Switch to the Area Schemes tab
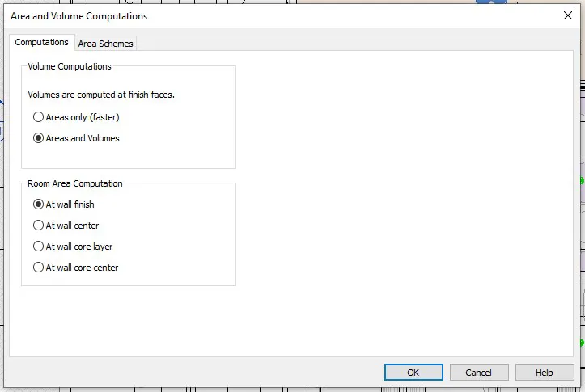Image resolution: width=585 pixels, height=392 pixels. click(x=105, y=44)
